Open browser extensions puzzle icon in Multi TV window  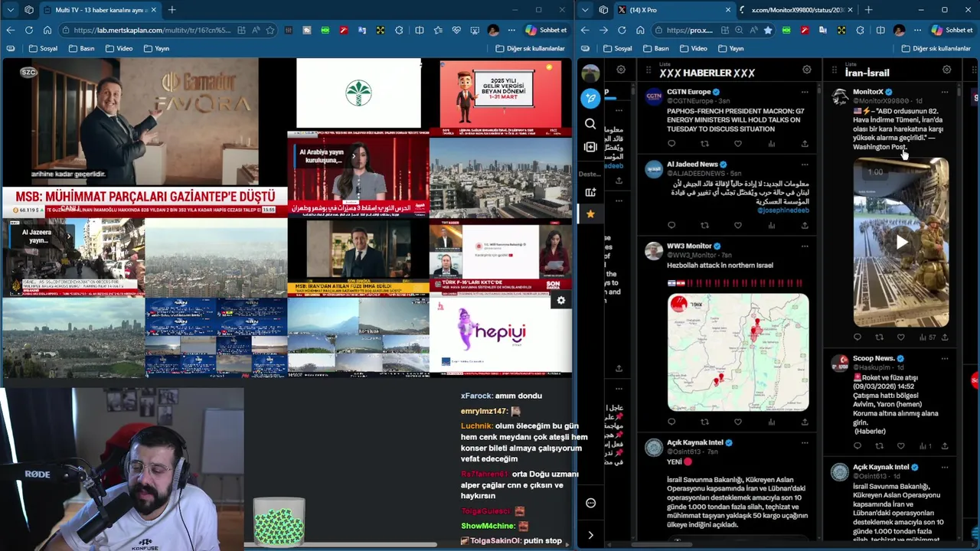pyautogui.click(x=399, y=30)
